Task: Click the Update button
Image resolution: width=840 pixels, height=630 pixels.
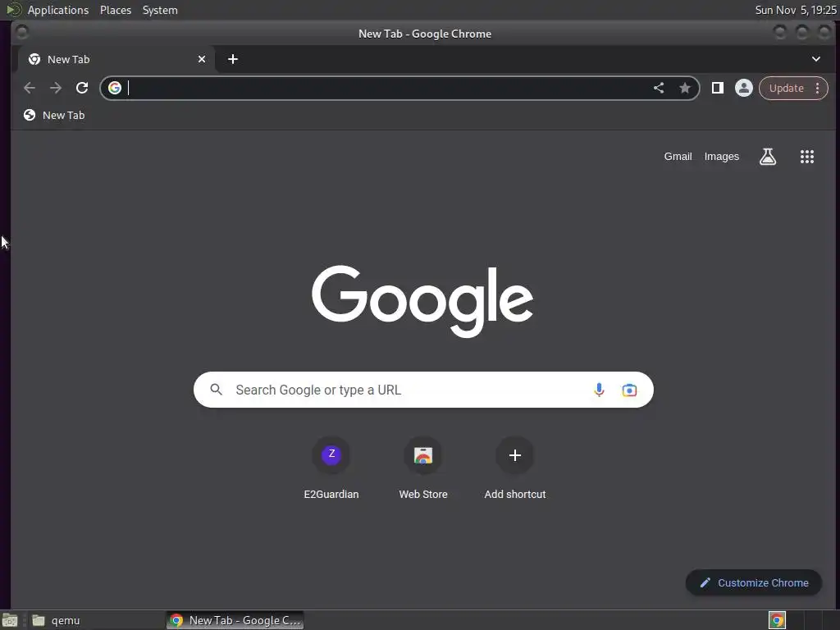Action: click(786, 88)
